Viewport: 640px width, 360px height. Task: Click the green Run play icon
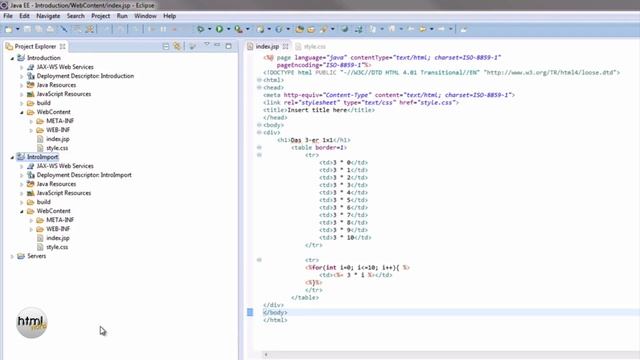point(219,29)
